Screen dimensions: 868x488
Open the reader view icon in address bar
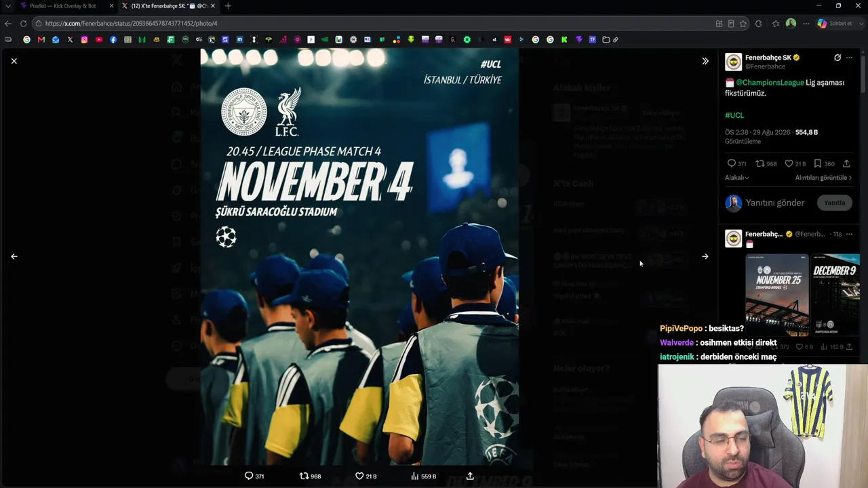(x=731, y=24)
